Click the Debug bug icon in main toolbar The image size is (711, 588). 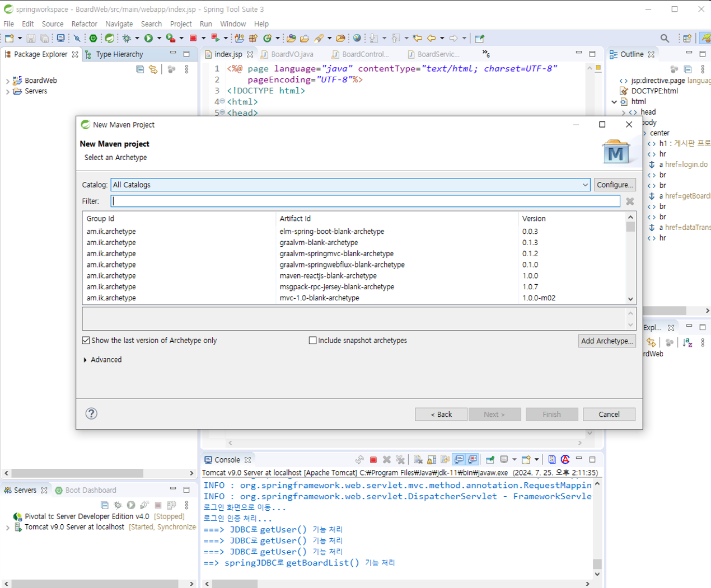pos(127,38)
